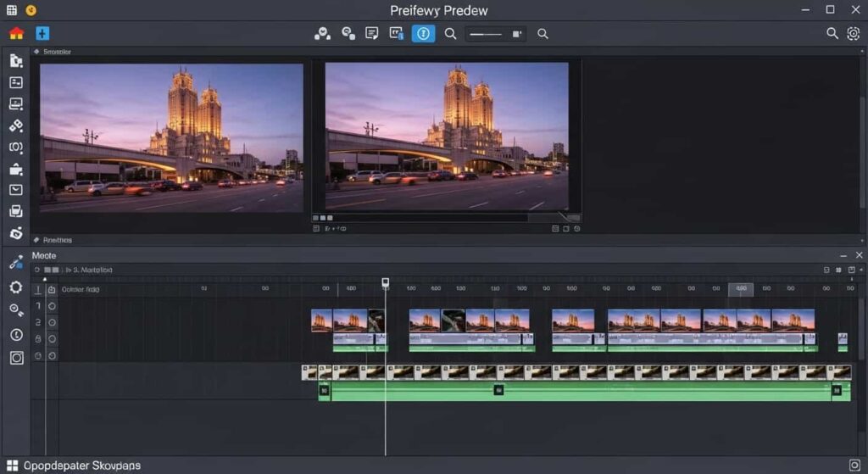Click the target-with-key icon in lower sidebar

coord(16,310)
